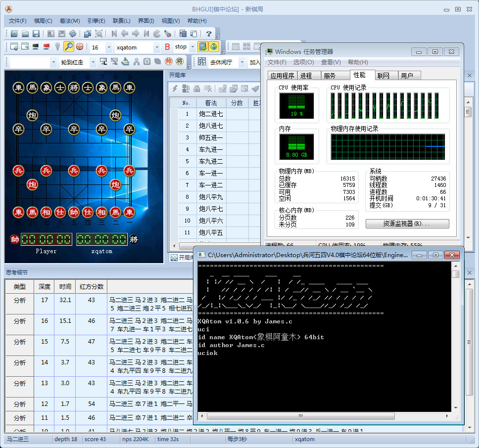Select the black 將 general on the board
The width and height of the screenshot is (479, 448).
point(74,88)
